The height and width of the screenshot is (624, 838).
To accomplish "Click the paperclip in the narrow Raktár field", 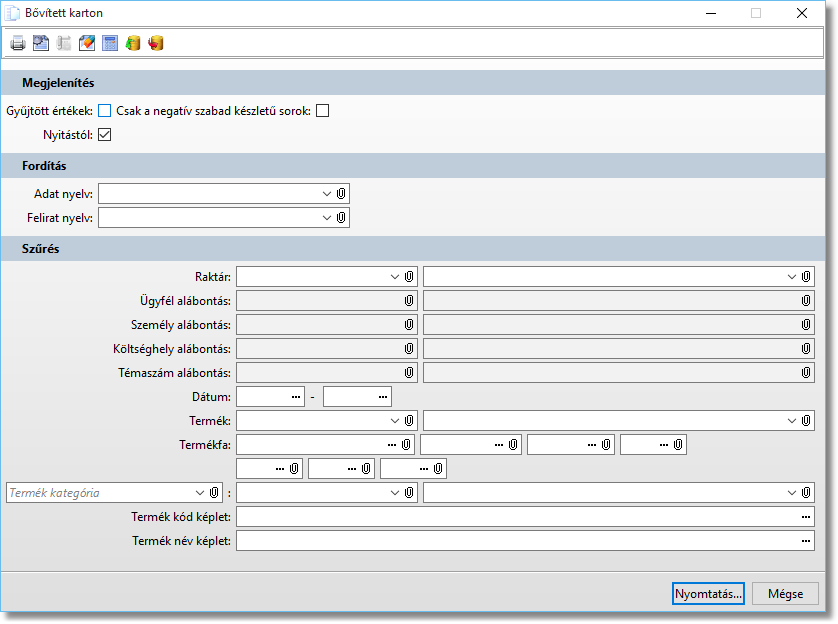I will tap(409, 277).
